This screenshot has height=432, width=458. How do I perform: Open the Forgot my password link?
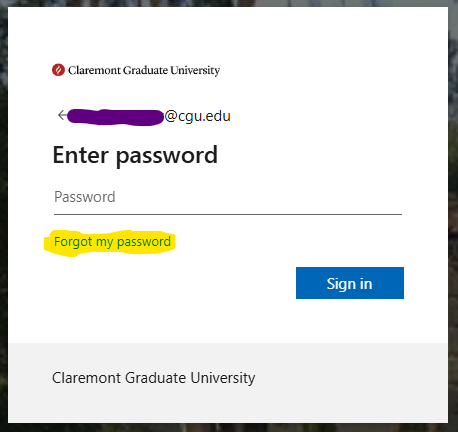[x=112, y=242]
